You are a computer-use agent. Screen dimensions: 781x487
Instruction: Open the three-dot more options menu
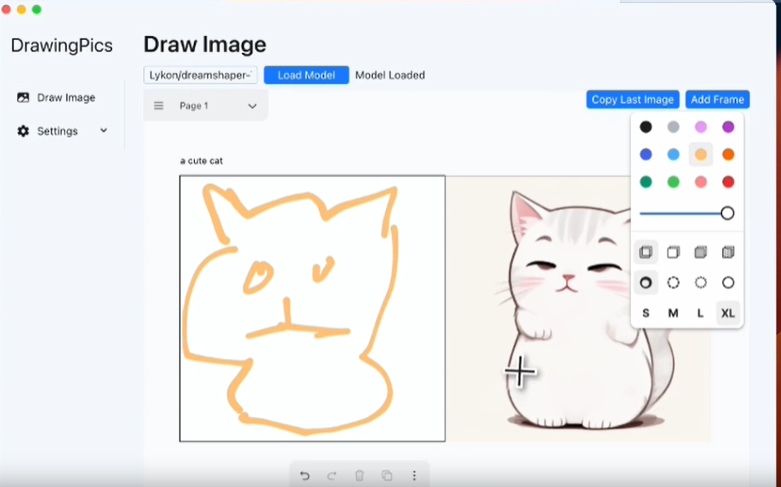[414, 476]
